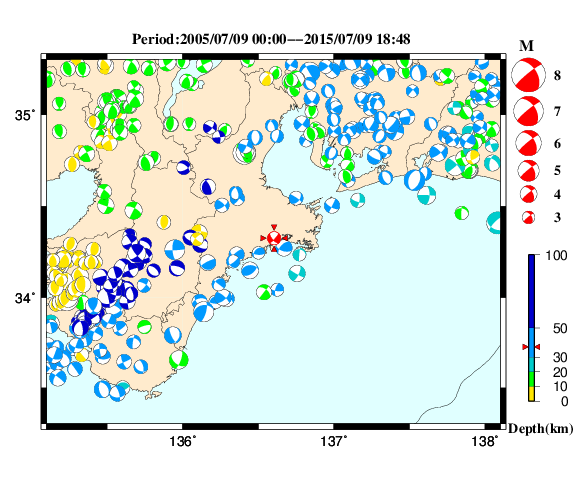The image size is (580, 500).
Task: Click the large green beachball on southeastern Kii coast
Action: click(x=179, y=359)
